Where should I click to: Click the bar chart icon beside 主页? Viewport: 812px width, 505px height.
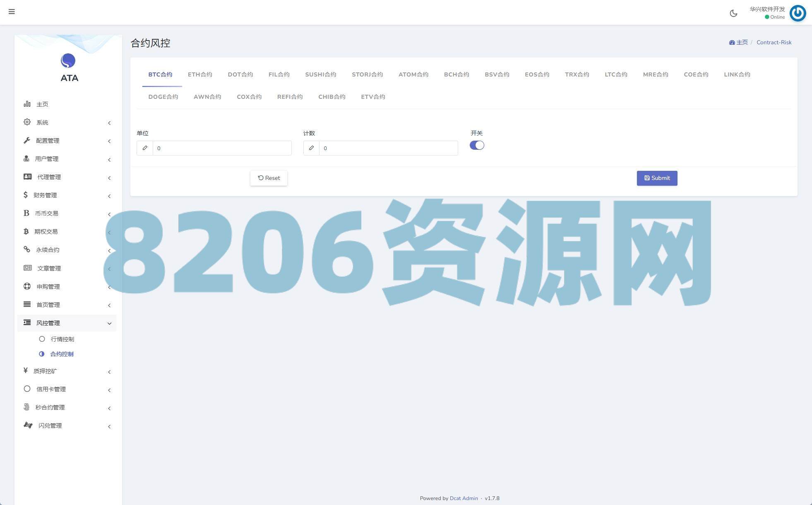27,104
